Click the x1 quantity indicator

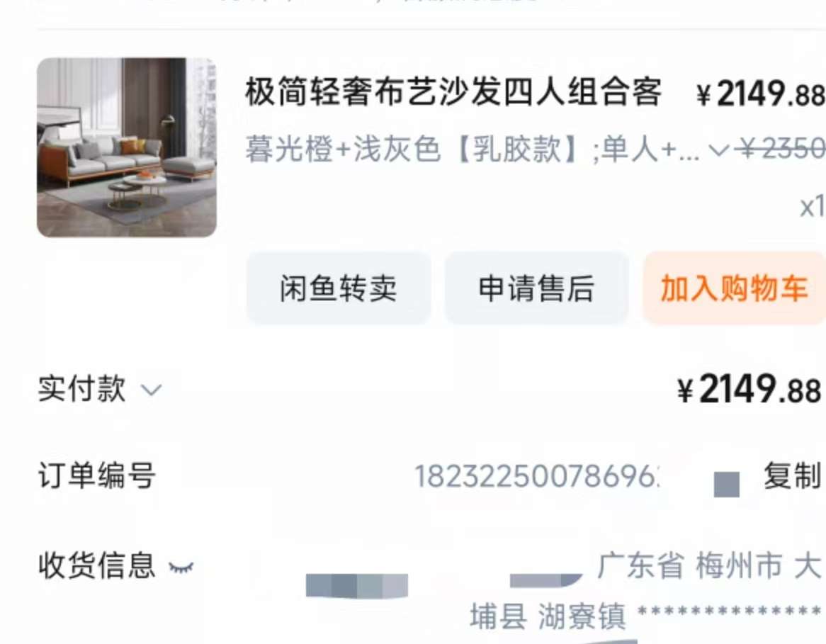point(812,207)
